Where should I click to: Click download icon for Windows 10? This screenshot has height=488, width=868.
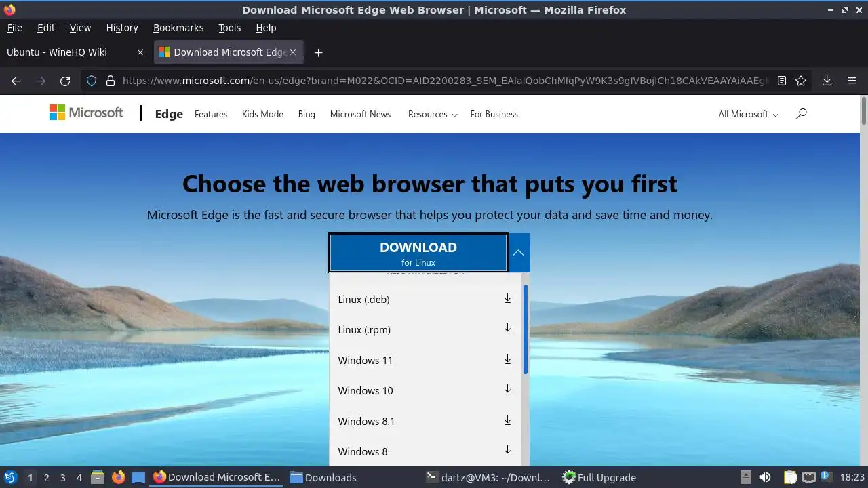[507, 390]
